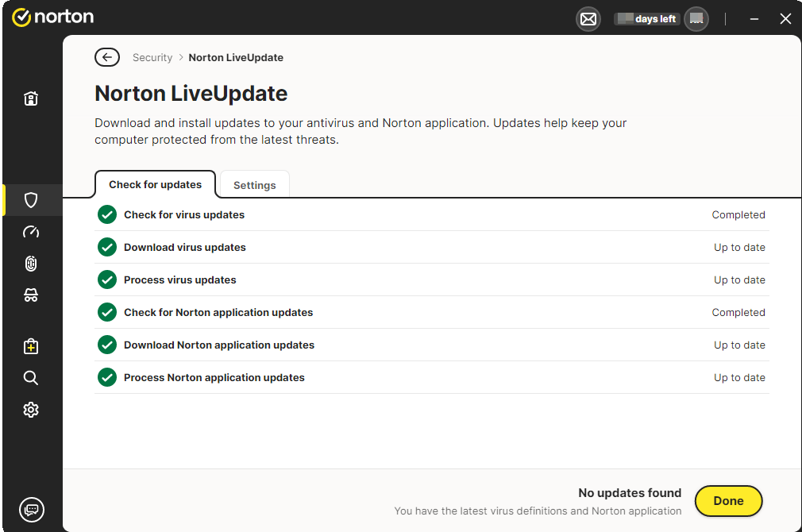Click the Norton LiveUpdate page heading
The image size is (802, 532).
(x=191, y=94)
